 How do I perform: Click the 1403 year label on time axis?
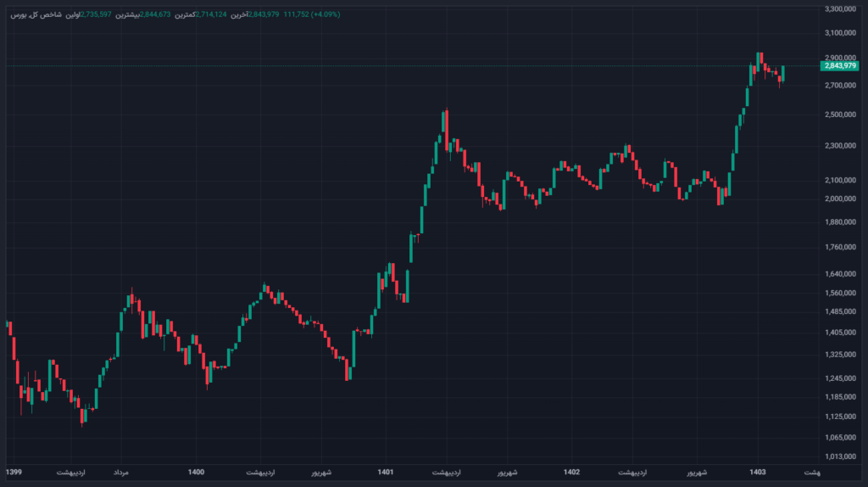[757, 472]
